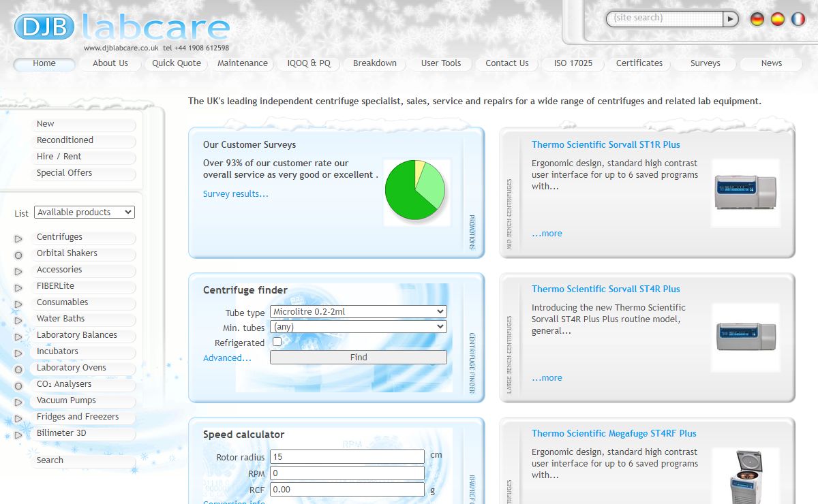Open the Contact Us menu item
The width and height of the screenshot is (818, 504).
click(x=507, y=63)
